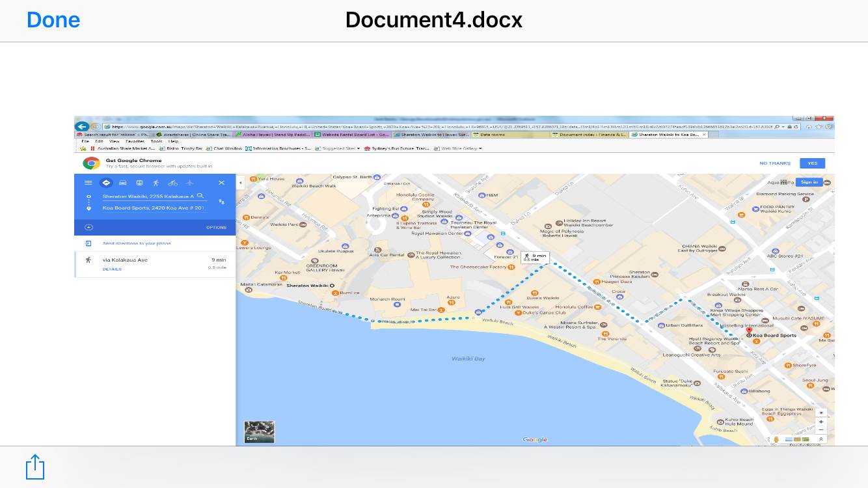Click NO THANKS on Chrome prompt
This screenshot has width=868, height=488.
click(x=775, y=163)
